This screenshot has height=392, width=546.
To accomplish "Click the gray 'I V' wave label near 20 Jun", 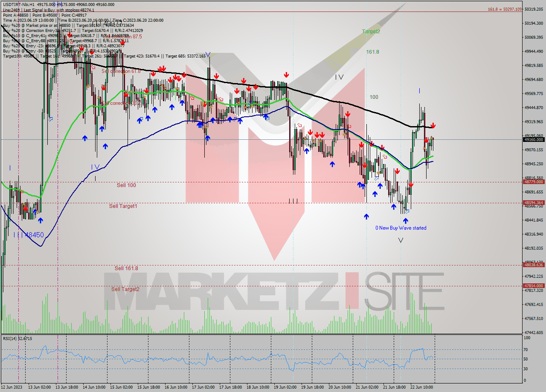I will coord(339,77).
